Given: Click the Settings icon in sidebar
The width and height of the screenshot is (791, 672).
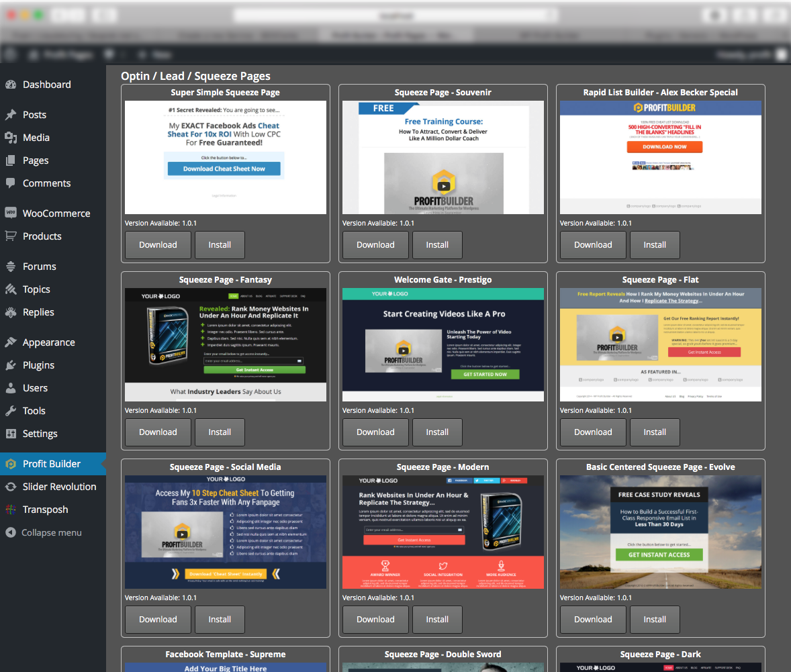Looking at the screenshot, I should tap(11, 434).
